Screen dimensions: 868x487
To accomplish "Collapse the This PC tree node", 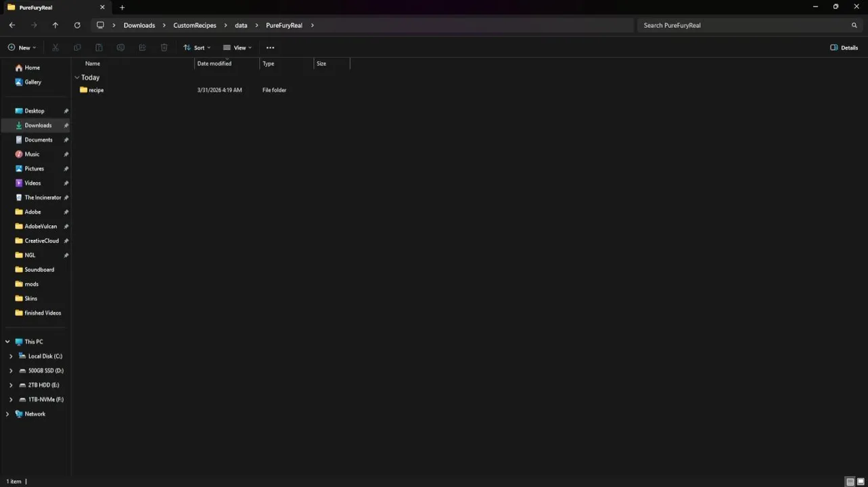I will tap(7, 342).
